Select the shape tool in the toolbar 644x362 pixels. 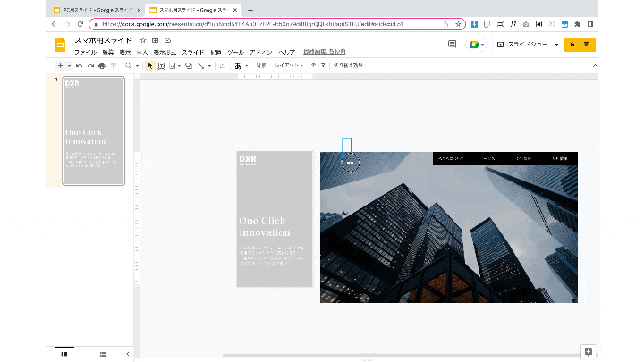[188, 66]
